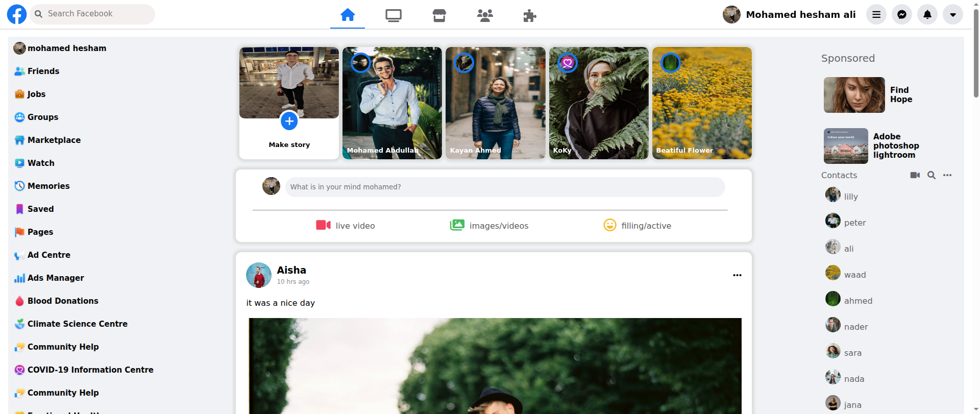Open the notifications bell
This screenshot has height=414, width=980.
[927, 14]
